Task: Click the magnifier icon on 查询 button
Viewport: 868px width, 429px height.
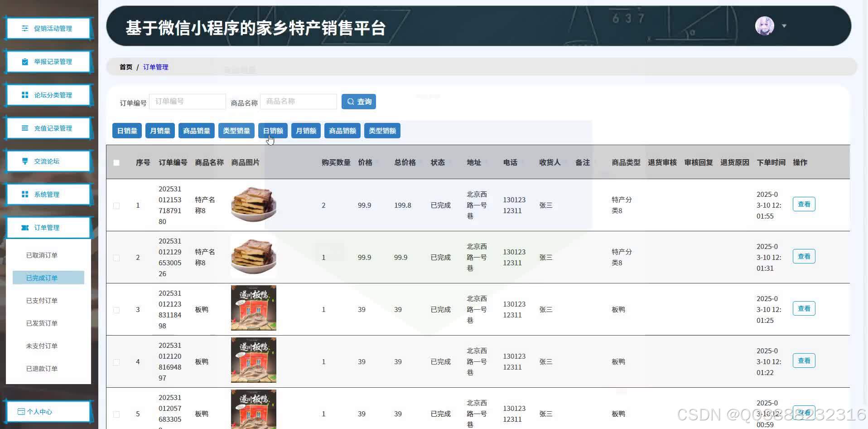Action: (351, 101)
